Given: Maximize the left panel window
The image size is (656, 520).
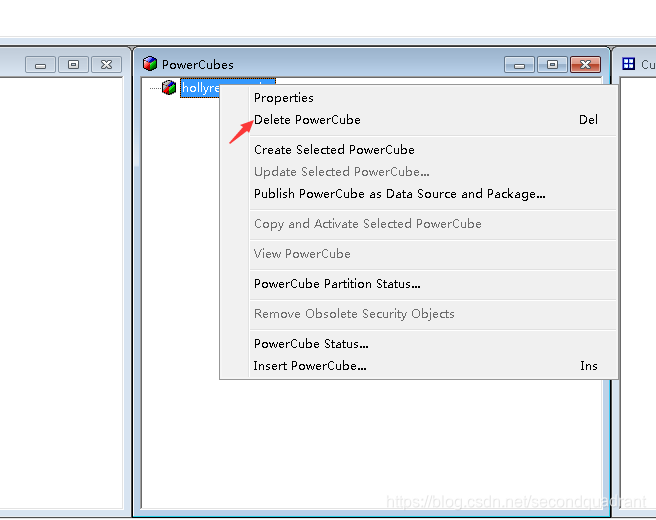Looking at the screenshot, I should [73, 65].
